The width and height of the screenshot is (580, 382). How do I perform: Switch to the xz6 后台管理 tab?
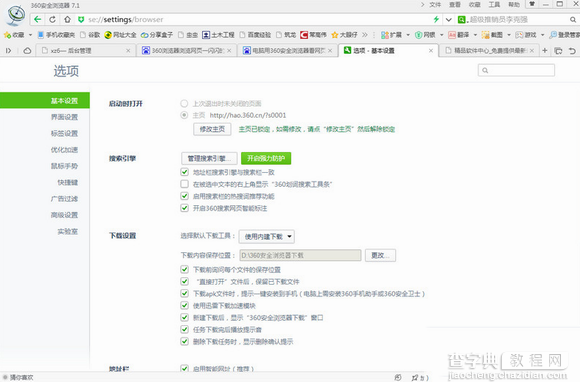pyautogui.click(x=85, y=51)
